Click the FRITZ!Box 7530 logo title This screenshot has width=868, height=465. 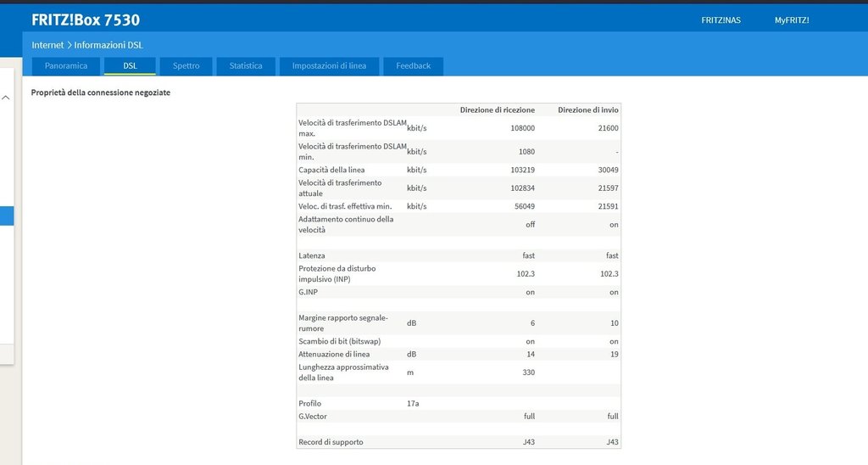tap(86, 20)
